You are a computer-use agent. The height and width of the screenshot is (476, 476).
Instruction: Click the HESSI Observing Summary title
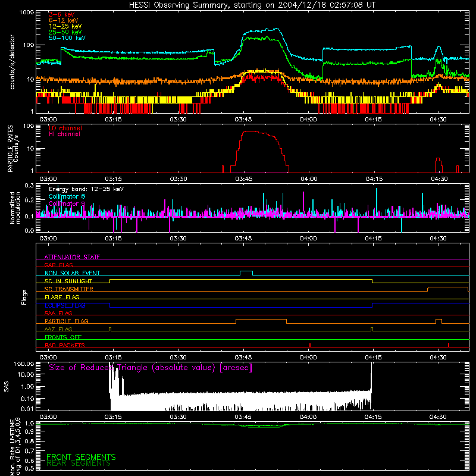click(x=252, y=5)
